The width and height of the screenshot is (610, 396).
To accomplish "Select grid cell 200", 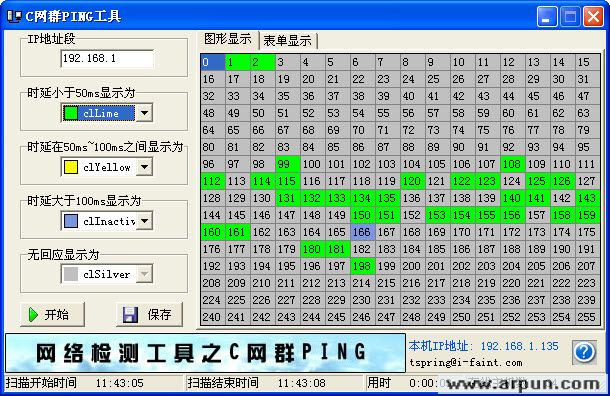I will coord(413,266).
